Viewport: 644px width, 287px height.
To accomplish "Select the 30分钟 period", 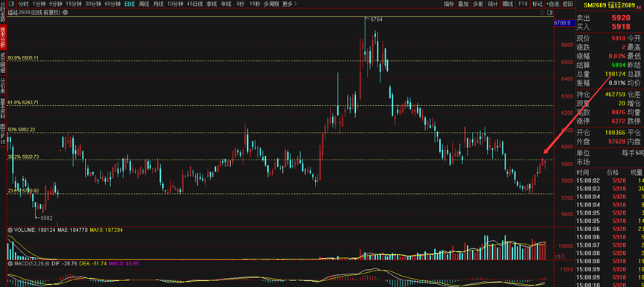I will (x=93, y=4).
